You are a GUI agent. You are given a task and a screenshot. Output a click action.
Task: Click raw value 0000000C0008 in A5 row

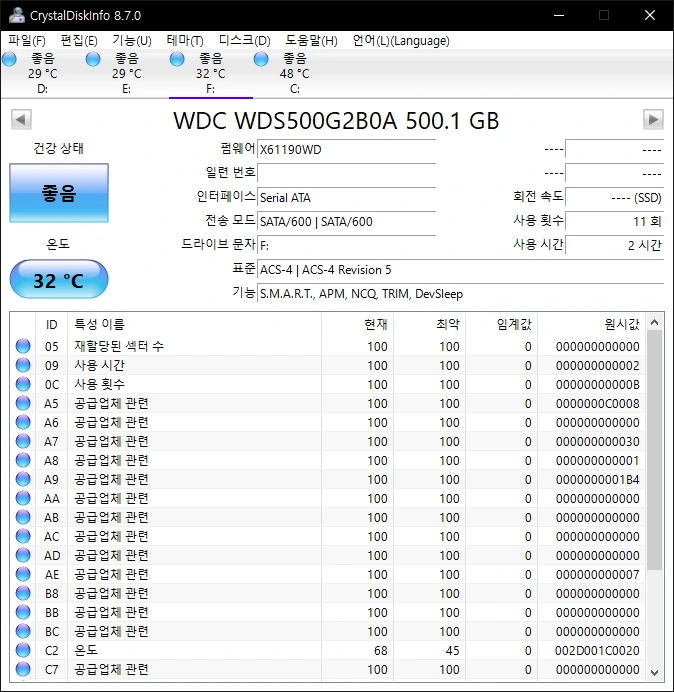click(x=598, y=403)
